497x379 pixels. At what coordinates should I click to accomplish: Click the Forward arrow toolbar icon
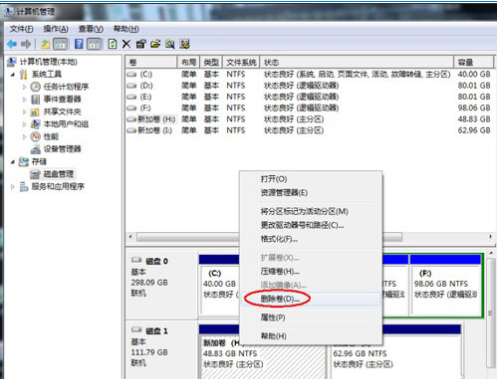tap(26, 44)
